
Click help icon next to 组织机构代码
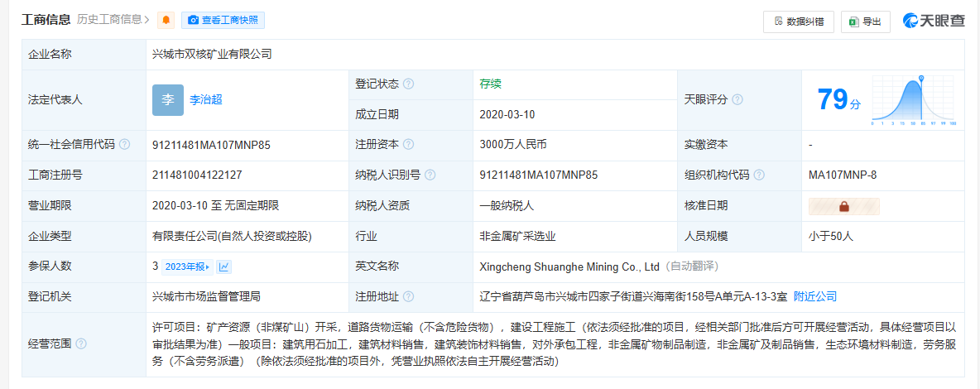759,175
